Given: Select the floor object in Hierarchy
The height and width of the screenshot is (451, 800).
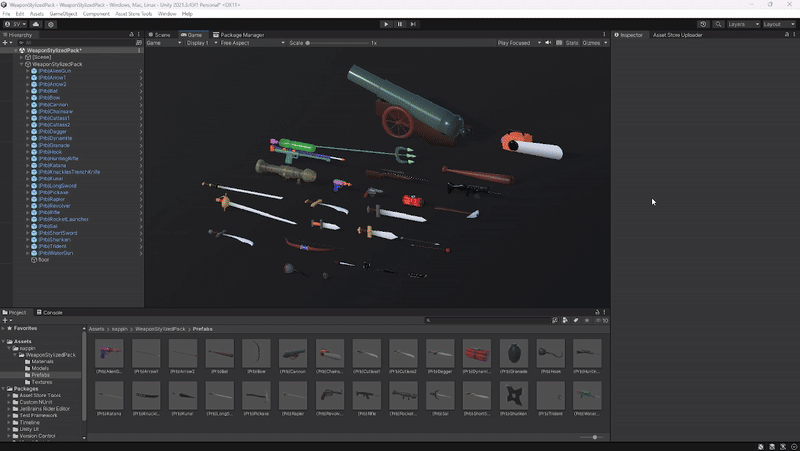Looking at the screenshot, I should 43,260.
